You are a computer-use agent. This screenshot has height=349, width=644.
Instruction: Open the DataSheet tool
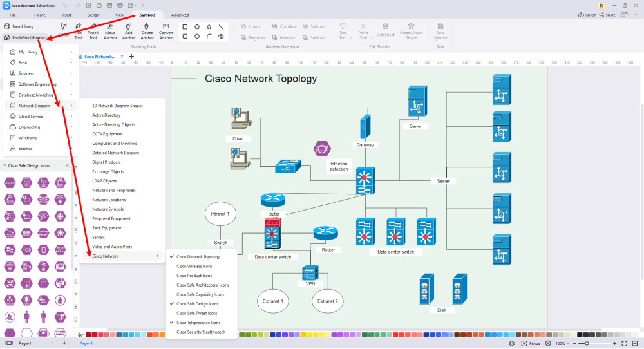385,31
